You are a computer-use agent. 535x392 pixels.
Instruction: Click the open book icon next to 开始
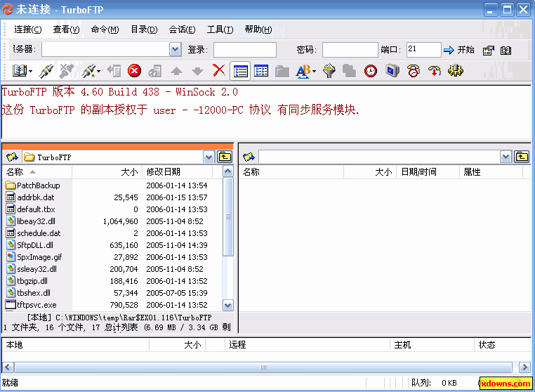point(506,51)
